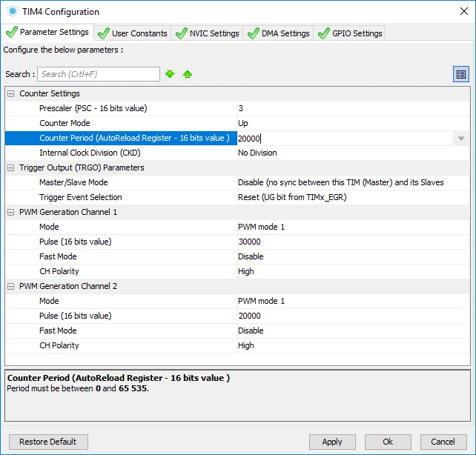The width and height of the screenshot is (476, 455).
Task: Select the Trigger Event Selection row label
Action: click(x=81, y=197)
